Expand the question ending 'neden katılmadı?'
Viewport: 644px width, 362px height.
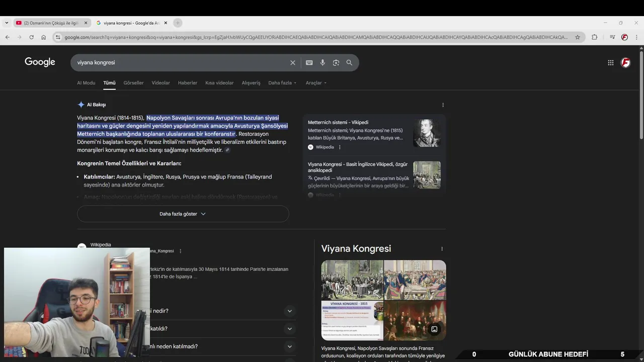[289, 346]
